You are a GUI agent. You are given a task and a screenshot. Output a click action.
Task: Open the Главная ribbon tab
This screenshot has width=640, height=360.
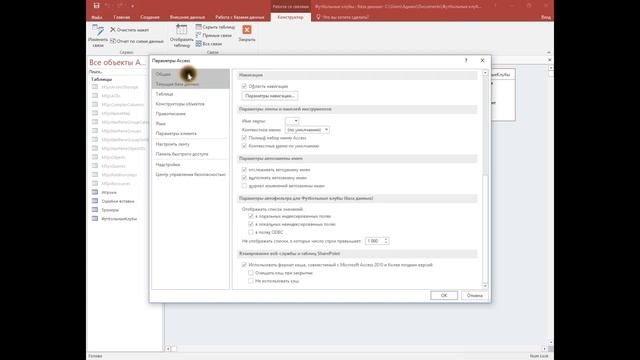click(122, 17)
